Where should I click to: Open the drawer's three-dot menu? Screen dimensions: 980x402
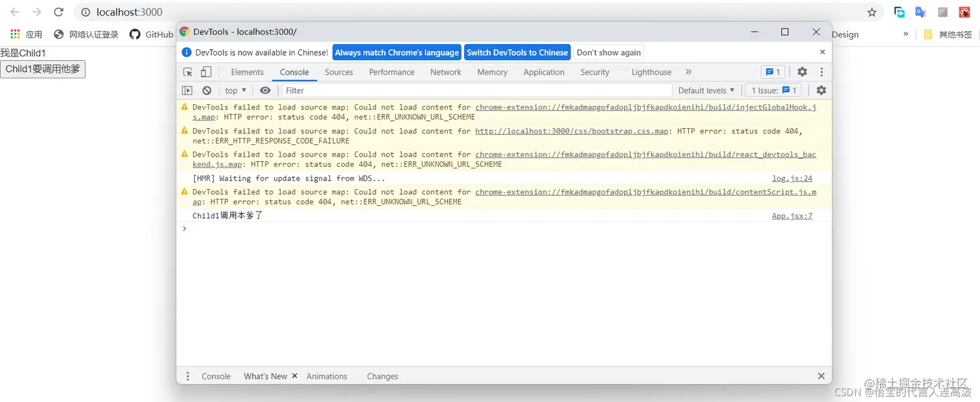click(x=188, y=376)
